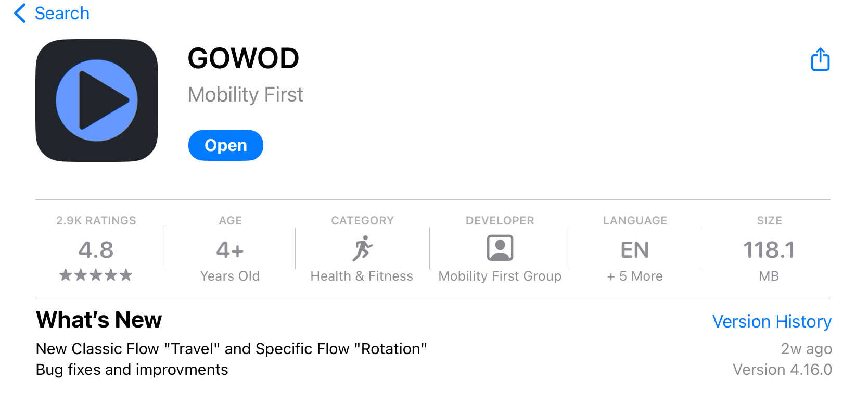Tap the back chevron arrow
The image size is (868, 403).
(20, 14)
